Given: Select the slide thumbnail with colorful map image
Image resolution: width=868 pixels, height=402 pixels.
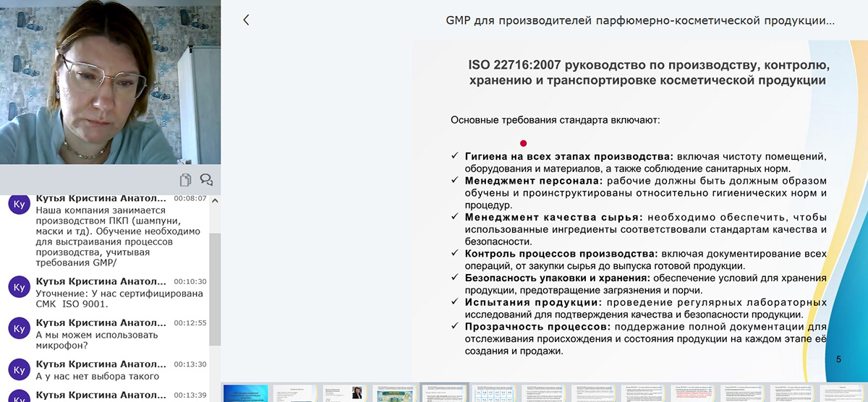Looking at the screenshot, I should pyautogui.click(x=394, y=393).
